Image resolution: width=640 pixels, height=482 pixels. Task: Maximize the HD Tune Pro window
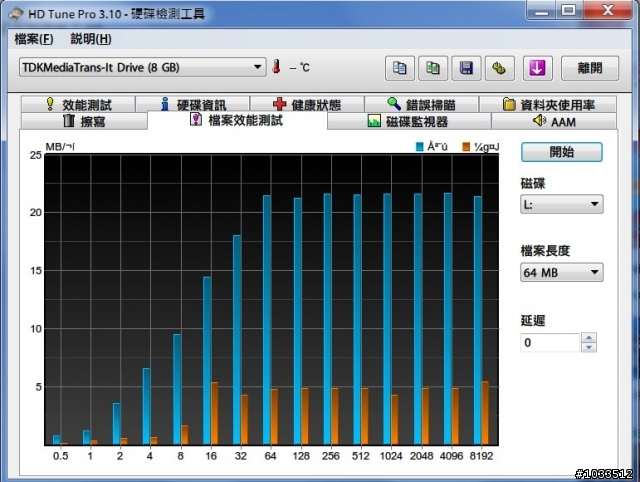pyautogui.click(x=569, y=10)
